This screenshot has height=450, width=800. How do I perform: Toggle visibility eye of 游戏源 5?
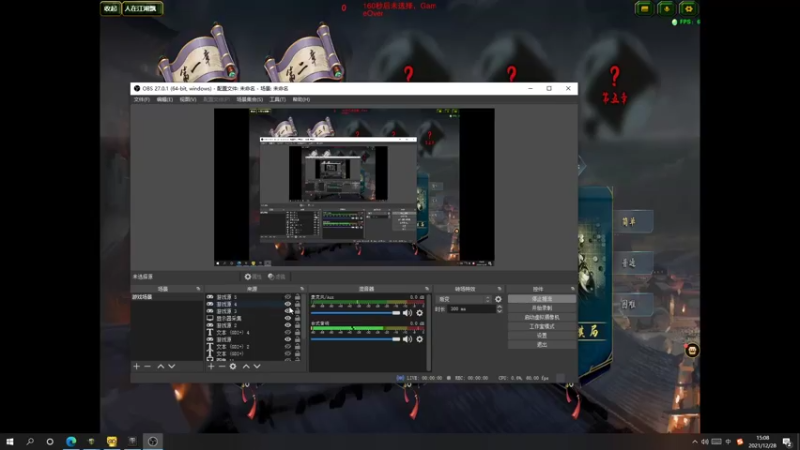click(288, 297)
